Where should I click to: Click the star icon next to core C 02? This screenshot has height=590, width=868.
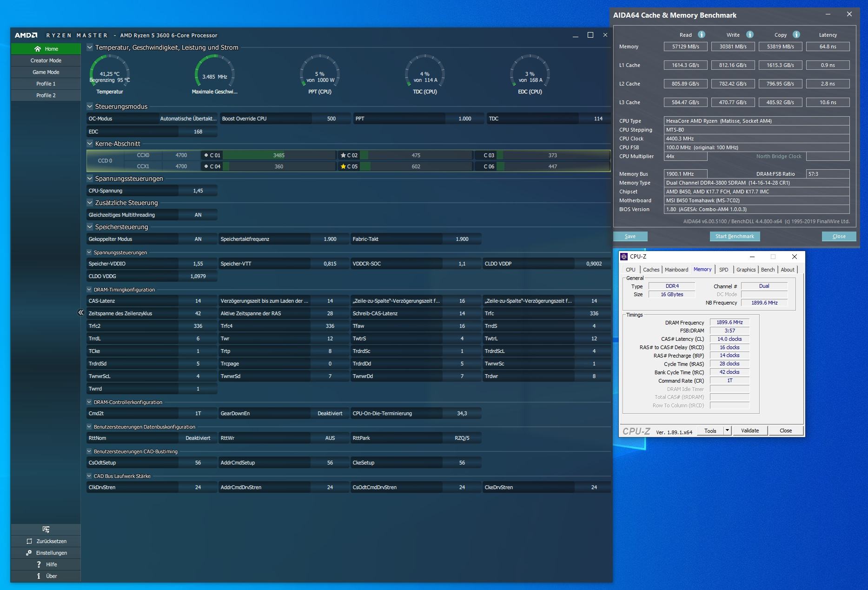coord(343,155)
